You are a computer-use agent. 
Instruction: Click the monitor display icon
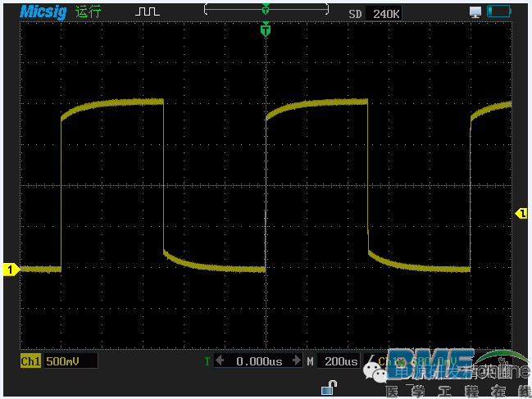click(x=475, y=11)
